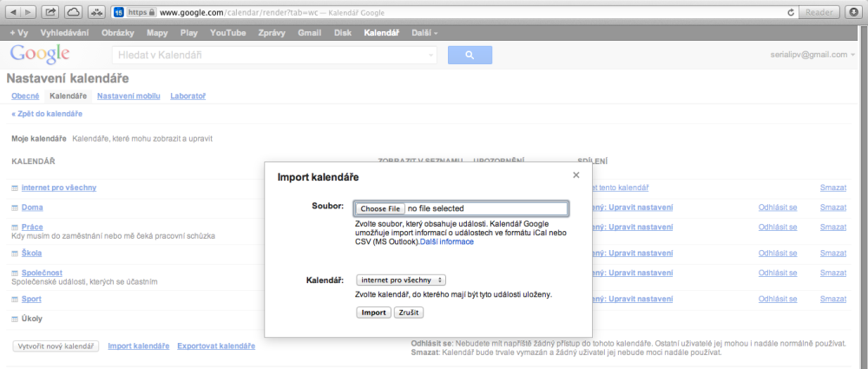Screen dimensions: 868x369
Task: Click the Choose File button
Action: click(x=380, y=209)
